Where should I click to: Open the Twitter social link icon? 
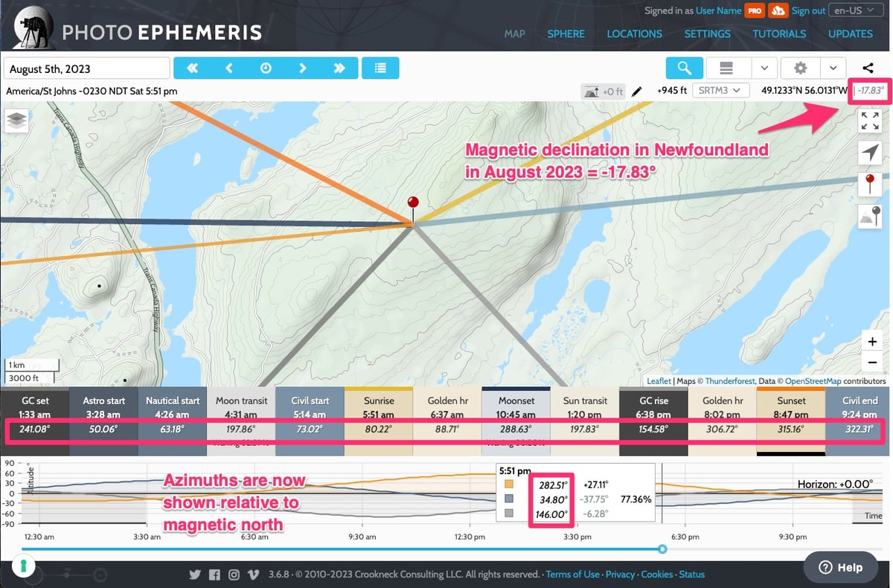coord(195,575)
